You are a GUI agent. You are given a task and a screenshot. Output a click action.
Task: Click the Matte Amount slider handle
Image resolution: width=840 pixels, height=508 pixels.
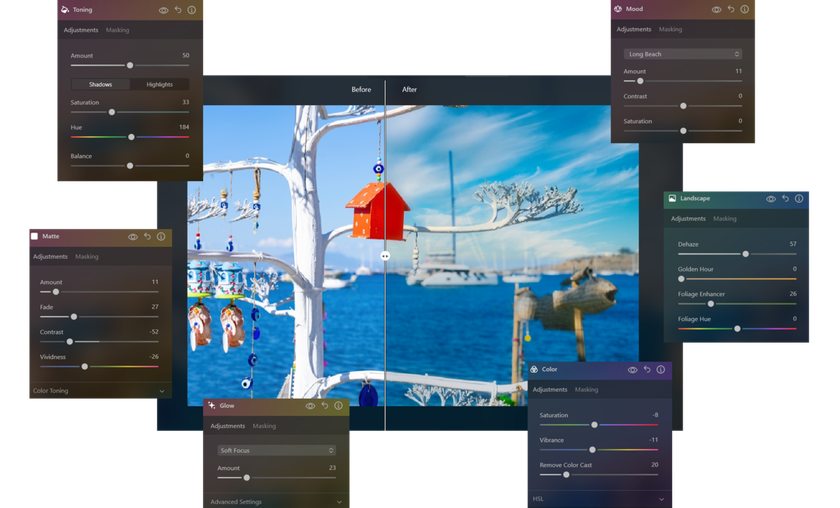56,292
